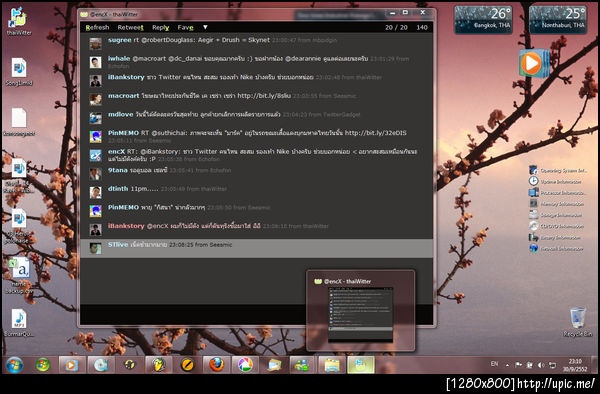Click the Action Center flag tray icon

518,365
